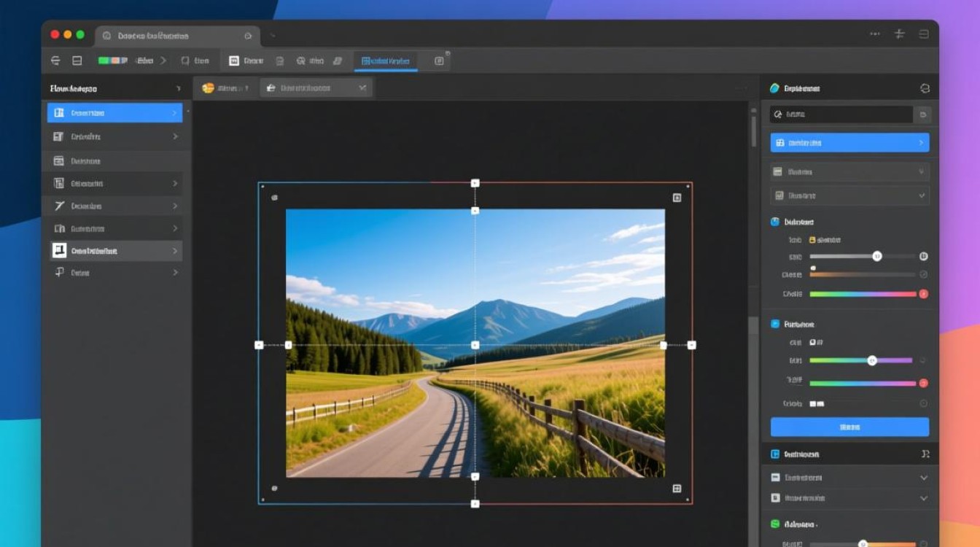
Task: Expand the last row chevron above the green icon section
Action: pyautogui.click(x=923, y=499)
